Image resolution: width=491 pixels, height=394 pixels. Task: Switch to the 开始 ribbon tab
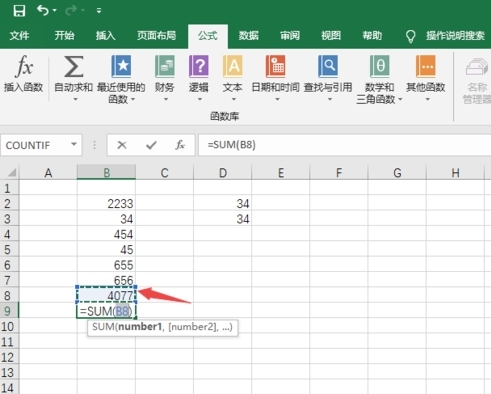tap(64, 35)
